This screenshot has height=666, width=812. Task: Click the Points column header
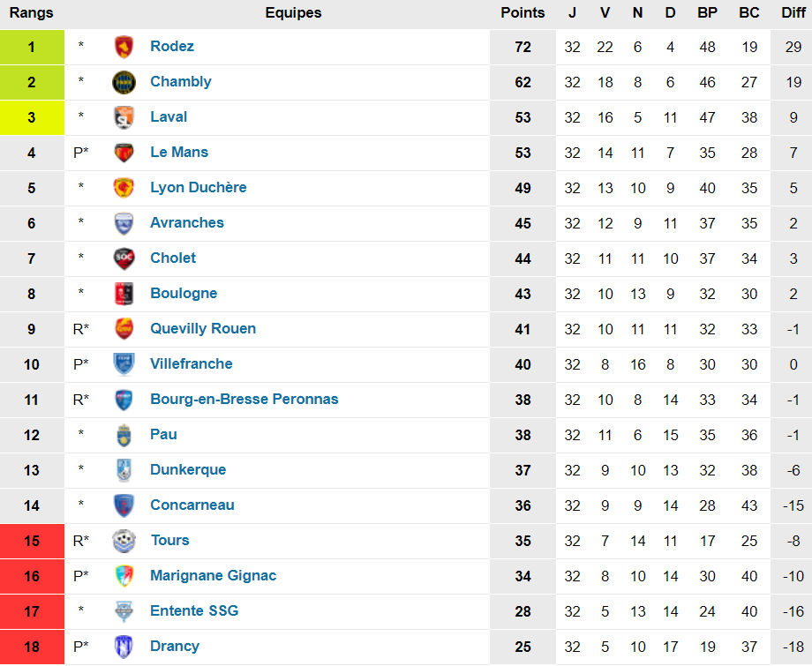click(523, 13)
